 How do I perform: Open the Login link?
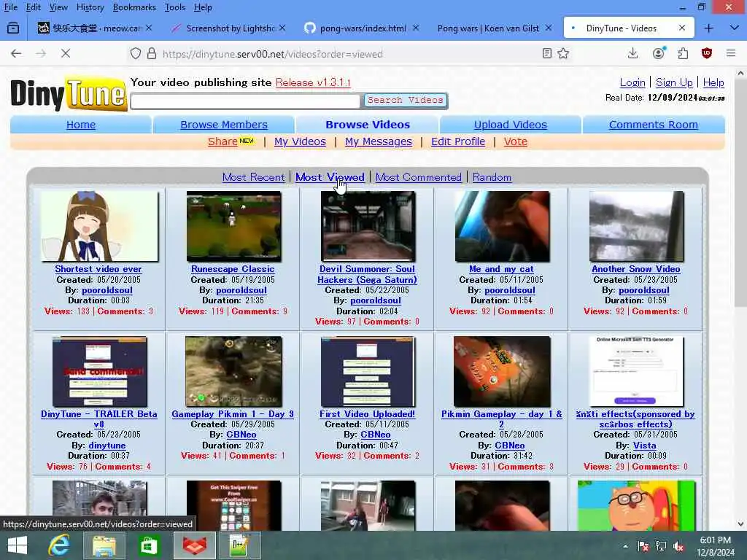(632, 82)
